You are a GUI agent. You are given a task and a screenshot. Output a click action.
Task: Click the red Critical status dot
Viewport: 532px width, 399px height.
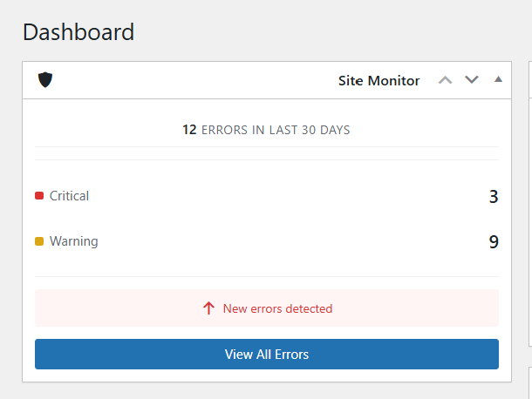tap(39, 196)
